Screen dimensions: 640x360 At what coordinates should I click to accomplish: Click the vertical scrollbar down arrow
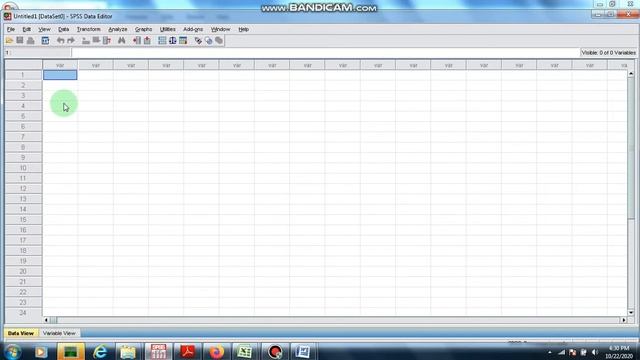[631, 313]
